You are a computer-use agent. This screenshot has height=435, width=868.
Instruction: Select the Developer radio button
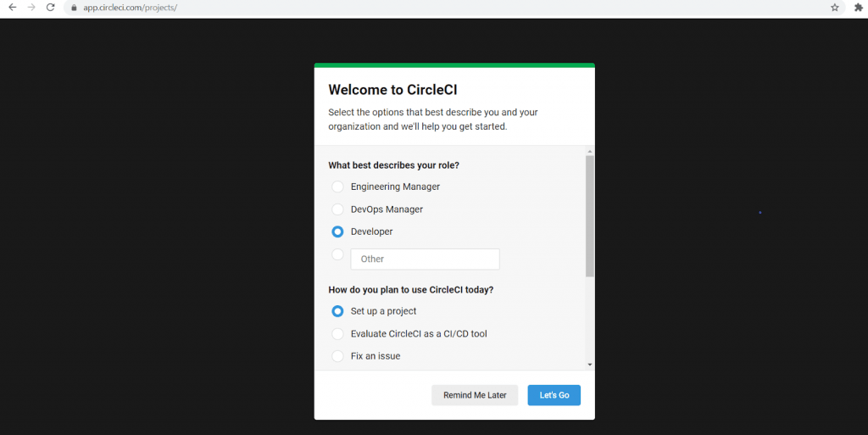337,231
